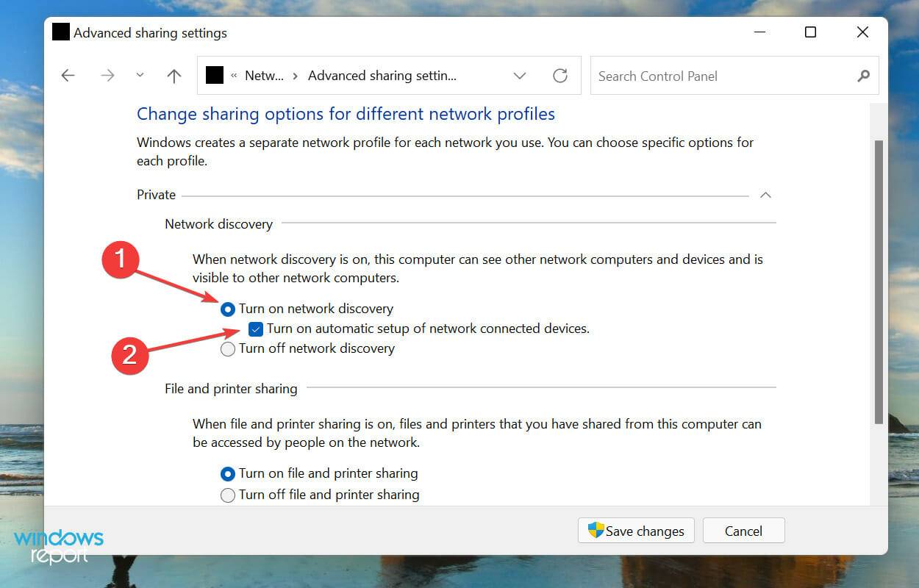Click the Up one level arrow
The width and height of the screenshot is (919, 588).
point(174,75)
